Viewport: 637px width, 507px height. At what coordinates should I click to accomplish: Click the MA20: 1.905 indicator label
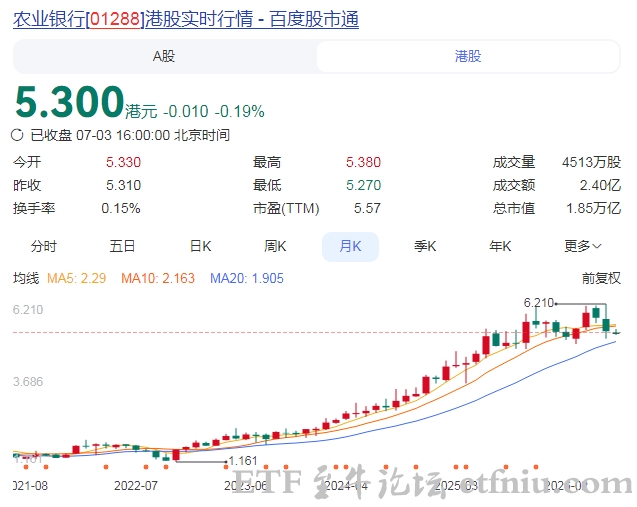247,278
